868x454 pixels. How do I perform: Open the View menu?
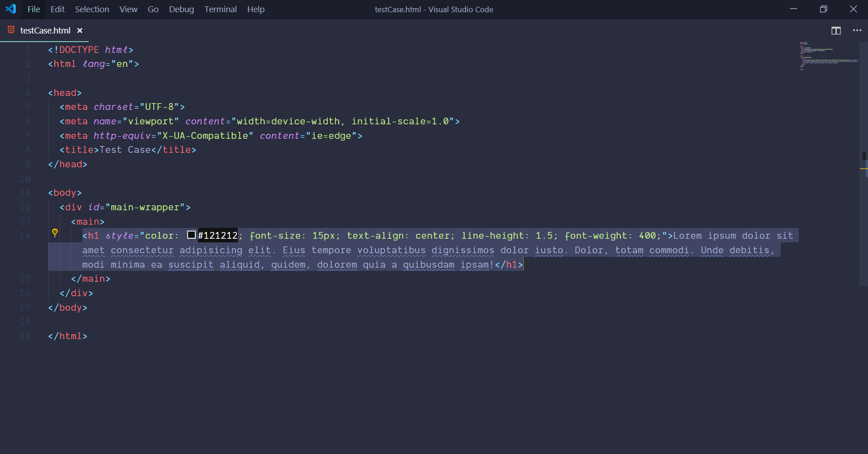[x=128, y=9]
